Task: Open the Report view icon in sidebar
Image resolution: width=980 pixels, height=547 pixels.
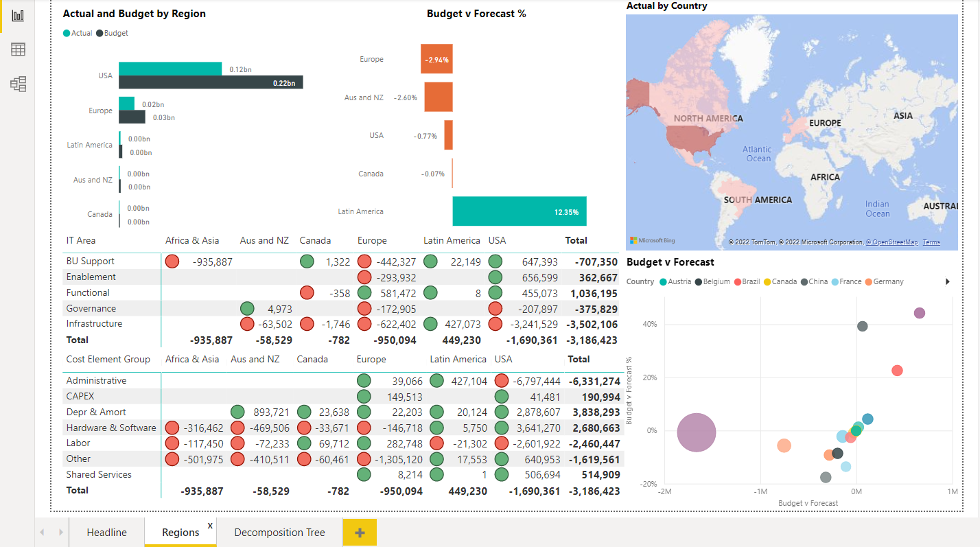Action: [18, 15]
